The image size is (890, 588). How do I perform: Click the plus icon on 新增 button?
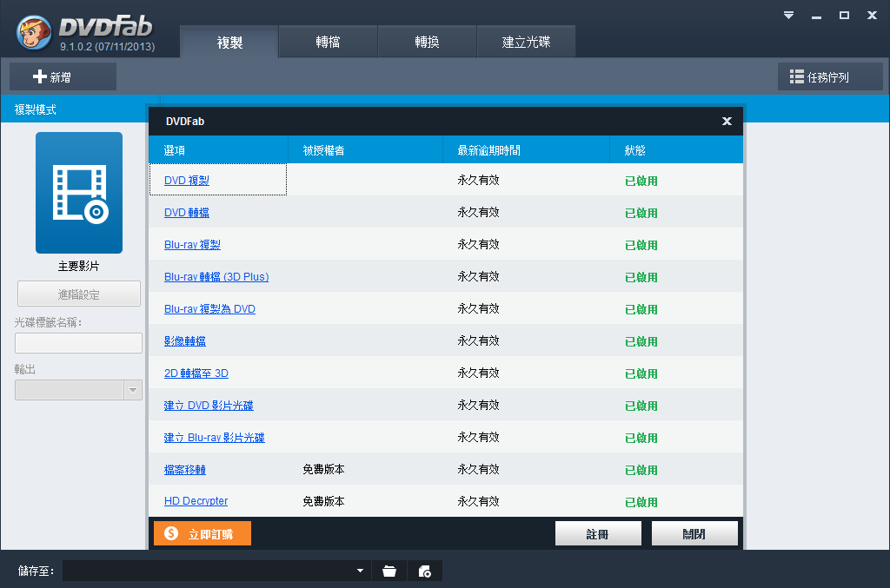click(x=40, y=76)
